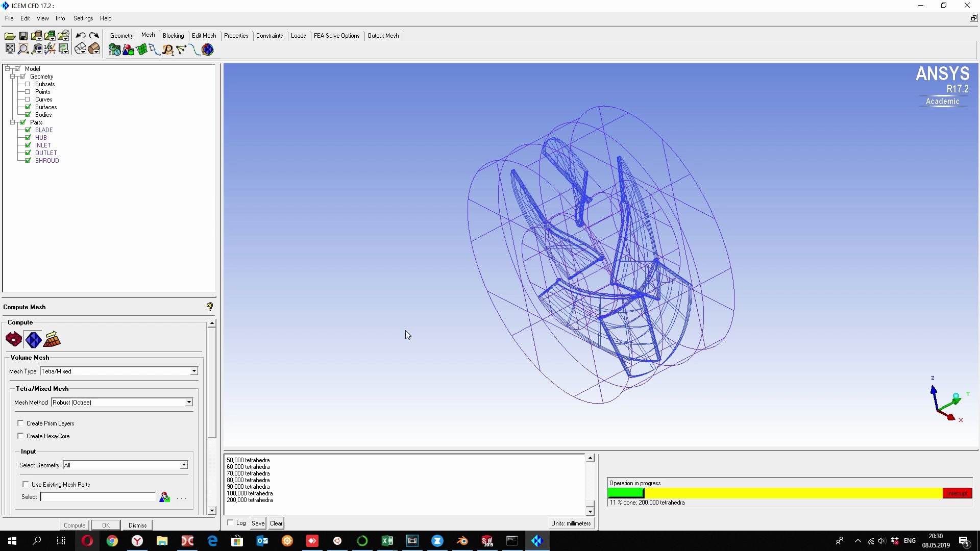
Task: Switch to the Blocking tab
Action: [173, 36]
